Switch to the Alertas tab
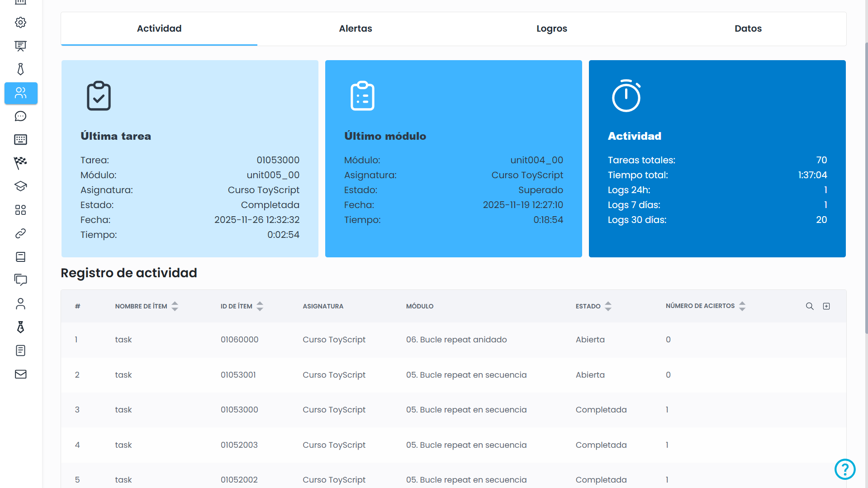The width and height of the screenshot is (868, 488). tap(356, 28)
